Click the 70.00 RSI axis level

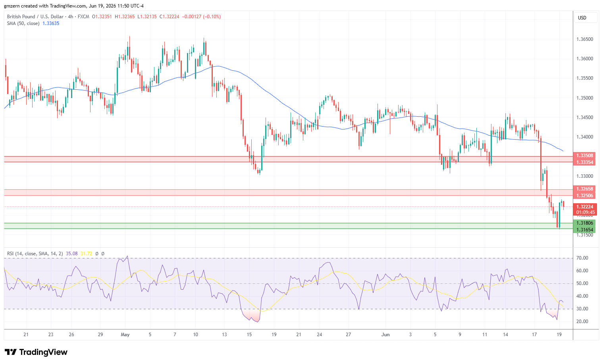pyautogui.click(x=582, y=258)
